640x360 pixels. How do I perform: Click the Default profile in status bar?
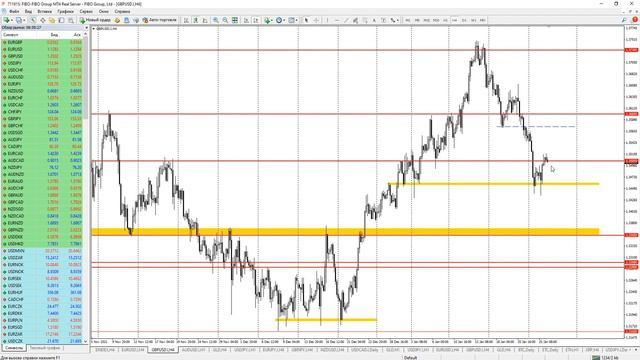coord(411,358)
